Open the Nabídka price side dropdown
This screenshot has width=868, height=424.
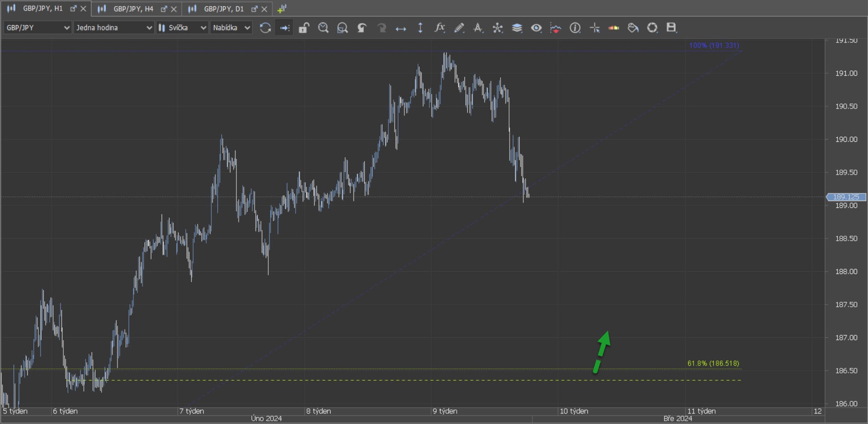231,28
